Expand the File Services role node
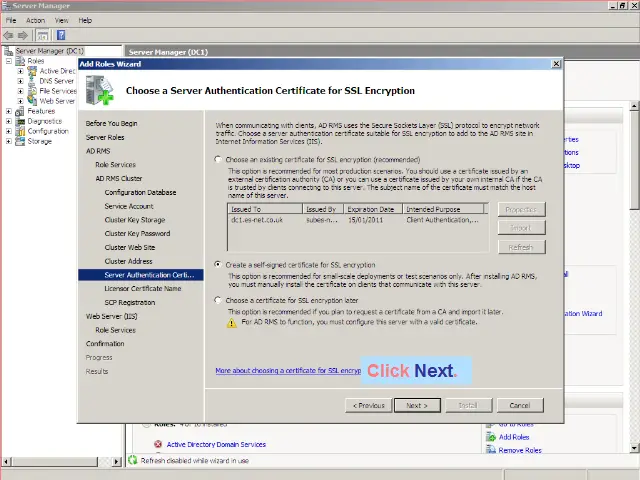The height and width of the screenshot is (480, 640). tap(20, 91)
